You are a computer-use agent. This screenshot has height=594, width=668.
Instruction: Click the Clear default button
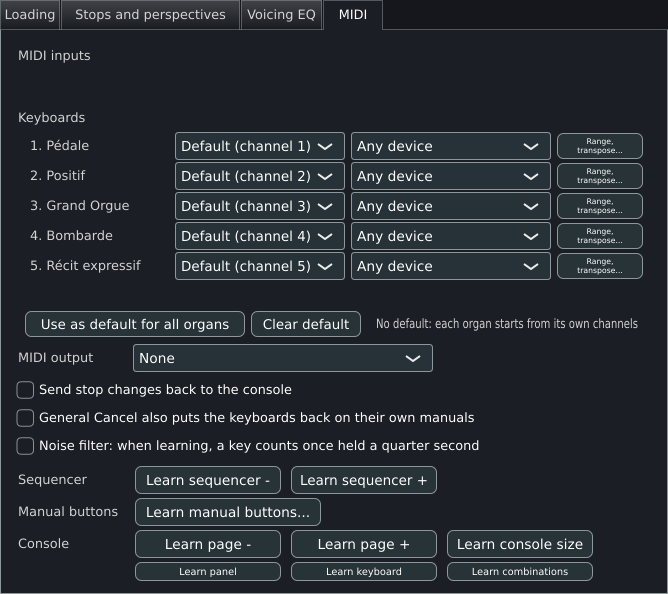point(306,324)
